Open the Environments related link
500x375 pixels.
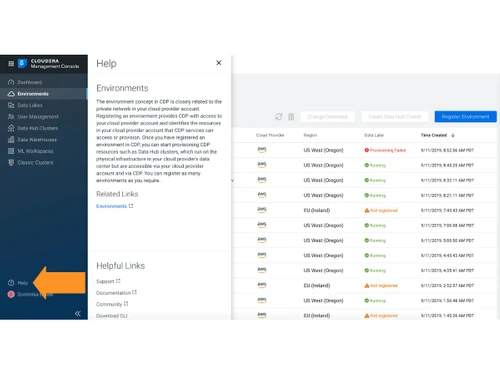click(111, 206)
